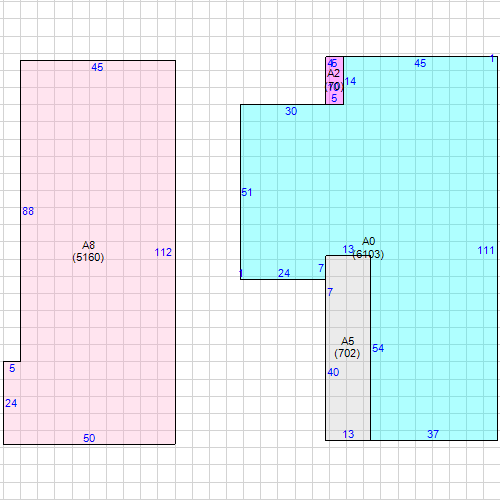Viewport: 500px width, 500px height.
Task: Click the 5 dimension at the A2 shape's bottom
Action: pos(334,98)
